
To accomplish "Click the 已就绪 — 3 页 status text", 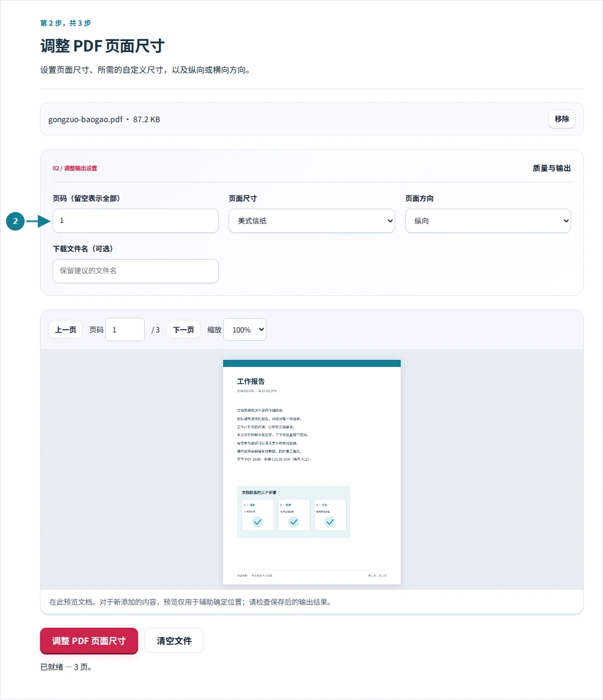I will (x=66, y=667).
